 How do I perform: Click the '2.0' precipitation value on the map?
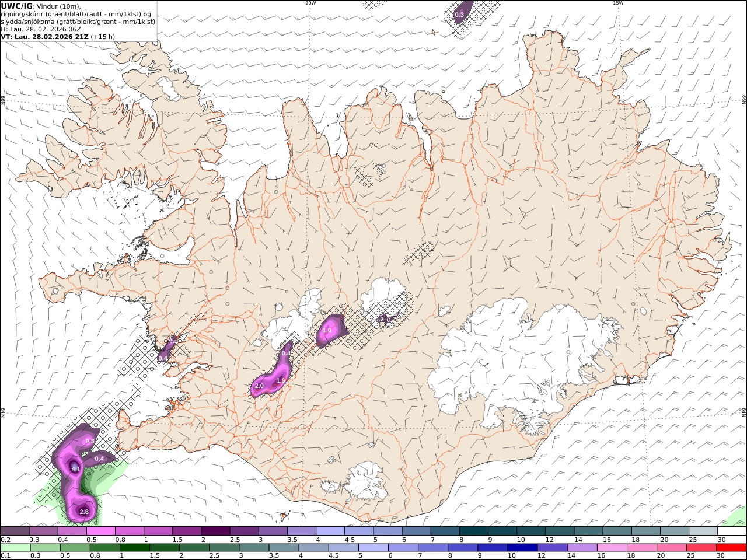coord(260,386)
